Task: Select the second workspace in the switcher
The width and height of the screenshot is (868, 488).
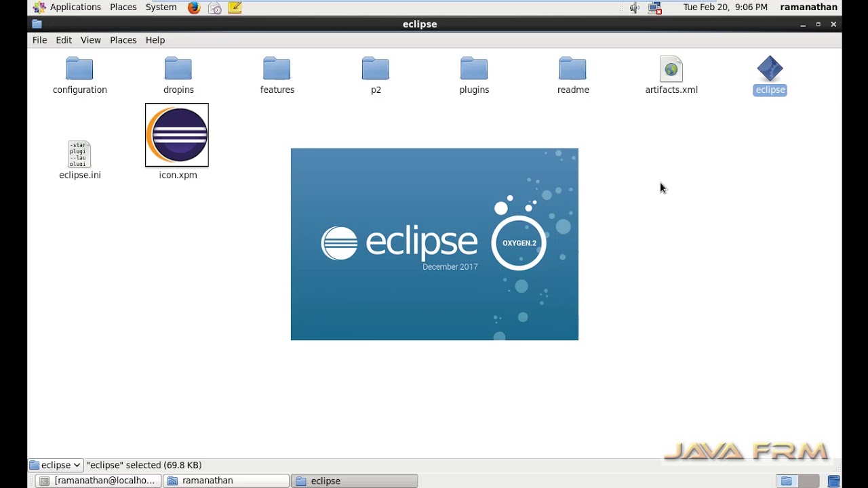Action: click(x=808, y=481)
